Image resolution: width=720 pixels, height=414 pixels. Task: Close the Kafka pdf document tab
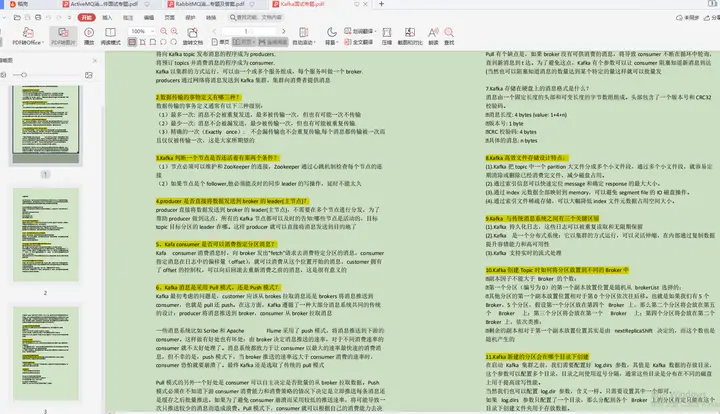(x=366, y=4)
